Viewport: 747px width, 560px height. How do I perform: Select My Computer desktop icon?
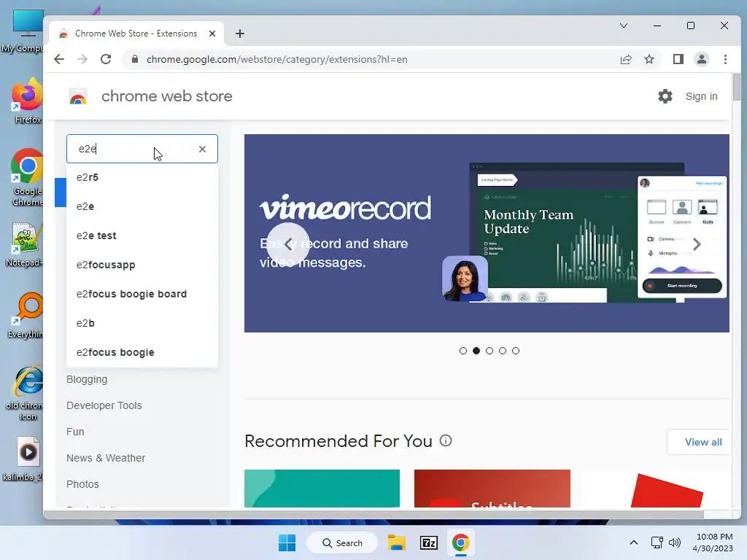[23, 31]
